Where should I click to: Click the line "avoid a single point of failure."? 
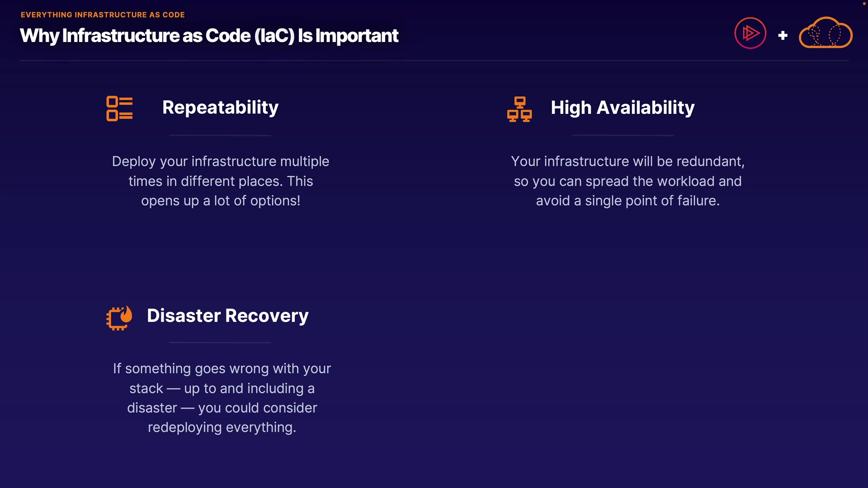(x=627, y=201)
